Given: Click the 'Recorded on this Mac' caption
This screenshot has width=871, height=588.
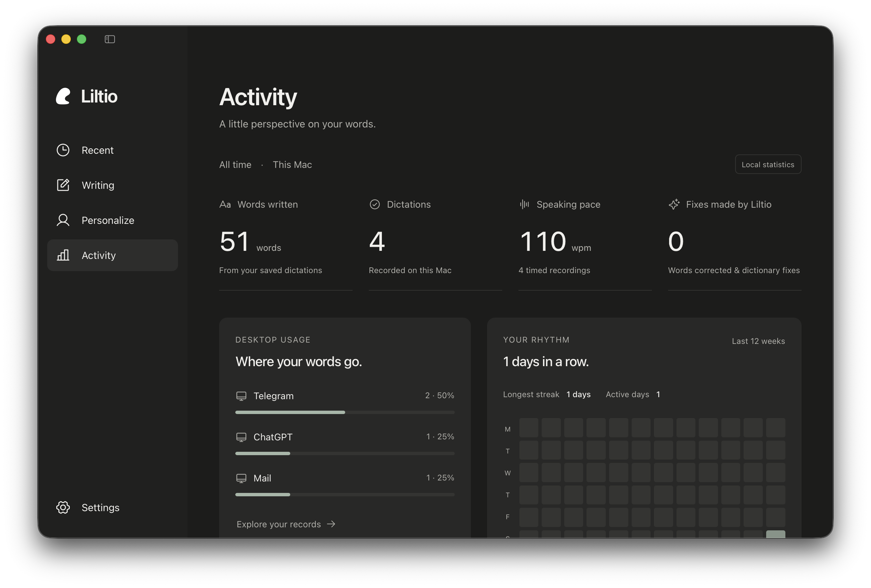Looking at the screenshot, I should pos(410,270).
